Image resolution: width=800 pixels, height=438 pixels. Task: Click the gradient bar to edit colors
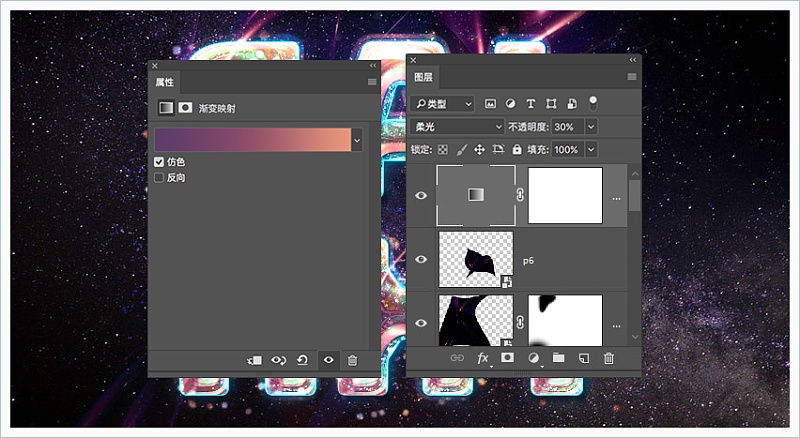[252, 140]
